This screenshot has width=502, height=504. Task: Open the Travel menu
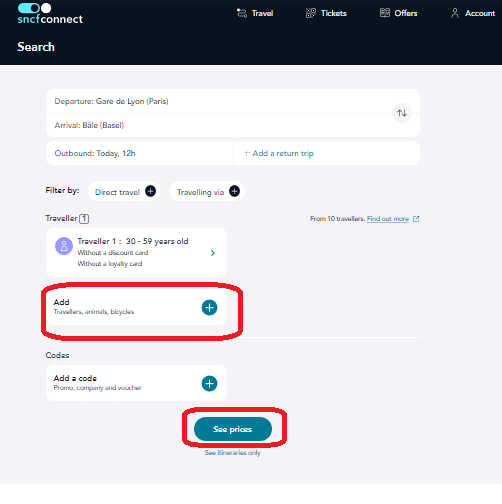coord(255,13)
